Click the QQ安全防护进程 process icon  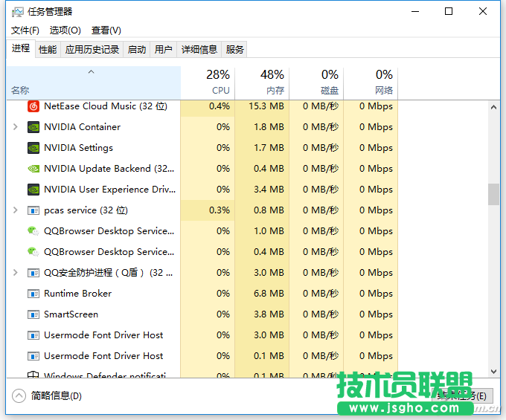coord(33,273)
